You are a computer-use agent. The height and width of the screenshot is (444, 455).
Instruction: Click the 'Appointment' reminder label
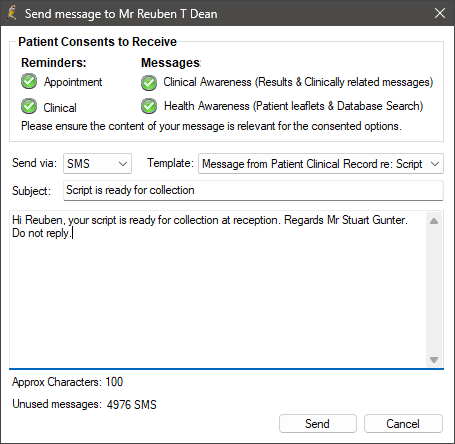(x=73, y=82)
